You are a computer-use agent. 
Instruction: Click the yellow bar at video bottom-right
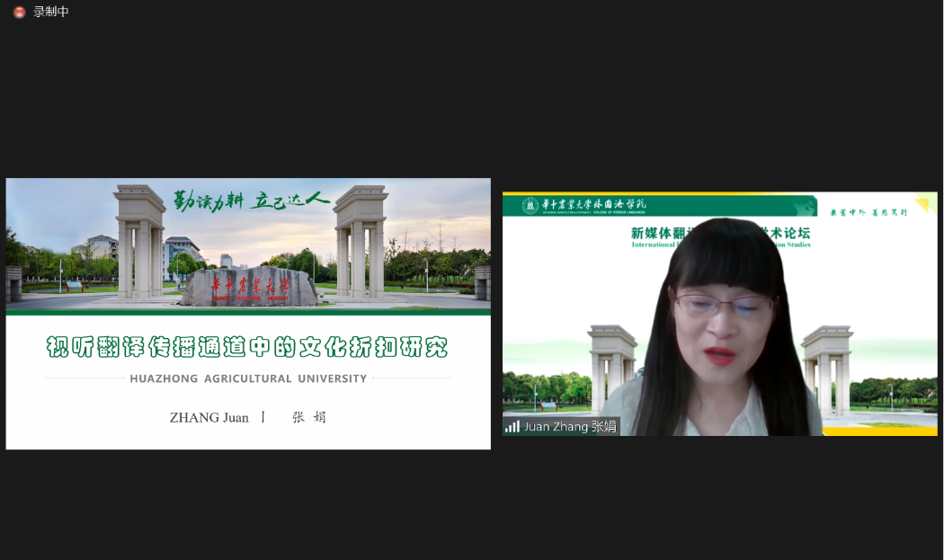pyautogui.click(x=881, y=431)
